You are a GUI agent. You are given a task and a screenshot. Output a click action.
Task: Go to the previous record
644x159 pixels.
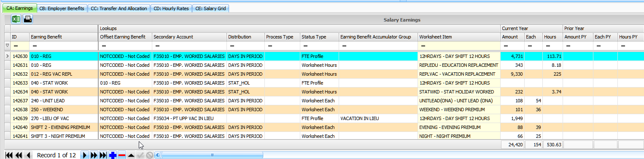pyautogui.click(x=28, y=155)
